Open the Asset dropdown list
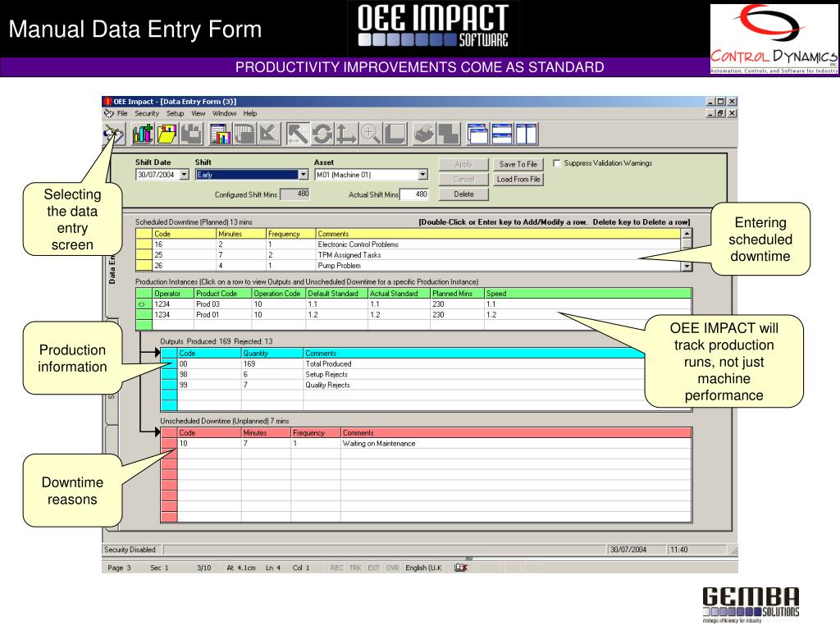840x630 pixels. coord(422,175)
